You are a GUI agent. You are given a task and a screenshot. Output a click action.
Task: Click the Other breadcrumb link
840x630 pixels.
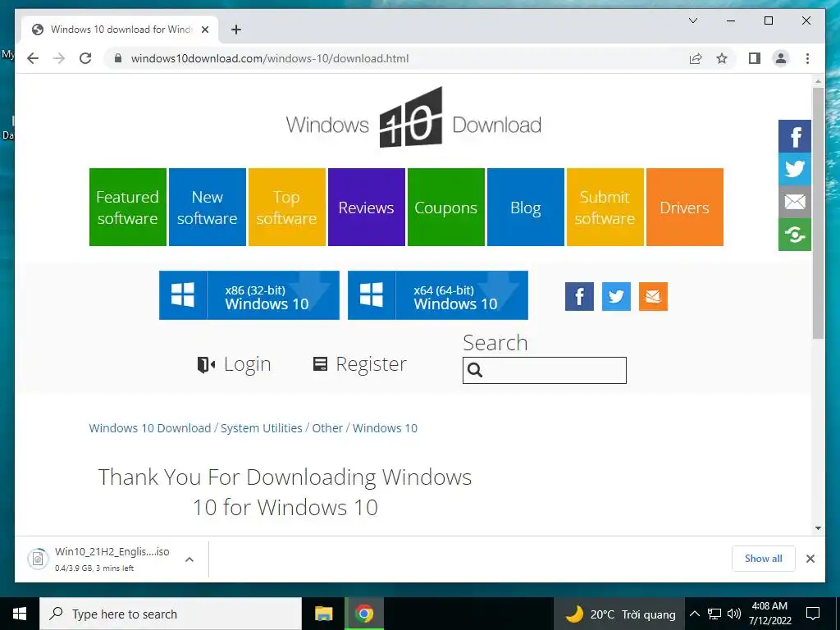[x=327, y=428]
